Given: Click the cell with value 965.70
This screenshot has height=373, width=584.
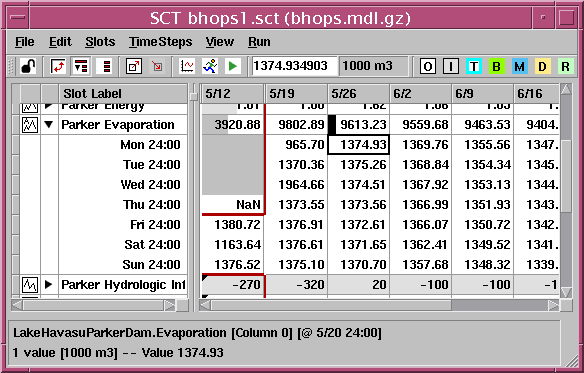Looking at the screenshot, I should tap(296, 145).
